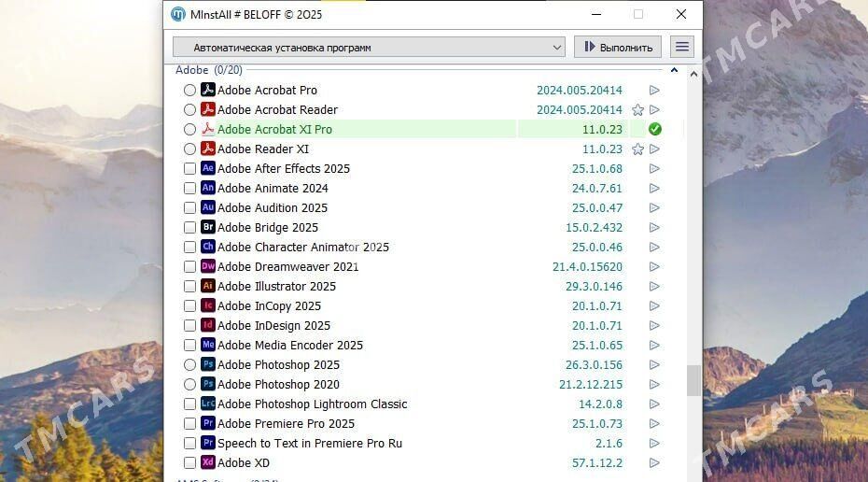Viewport: 868px width, 482px height.
Task: Check the Adobe After Effects 2025 checkbox
Action: tap(189, 168)
